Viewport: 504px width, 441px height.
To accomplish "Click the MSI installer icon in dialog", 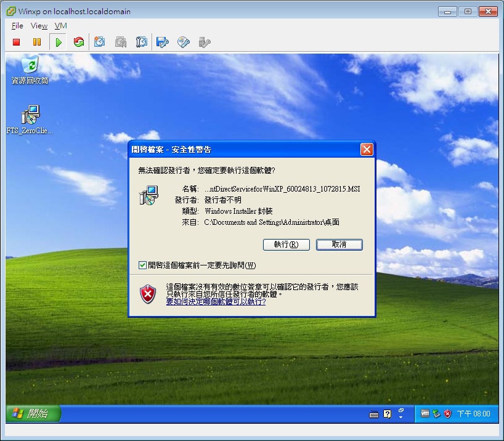I will pyautogui.click(x=148, y=195).
